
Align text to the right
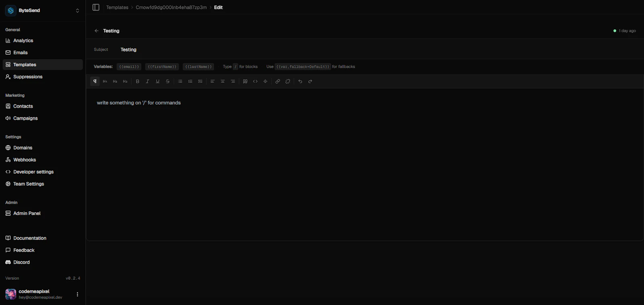point(233,81)
